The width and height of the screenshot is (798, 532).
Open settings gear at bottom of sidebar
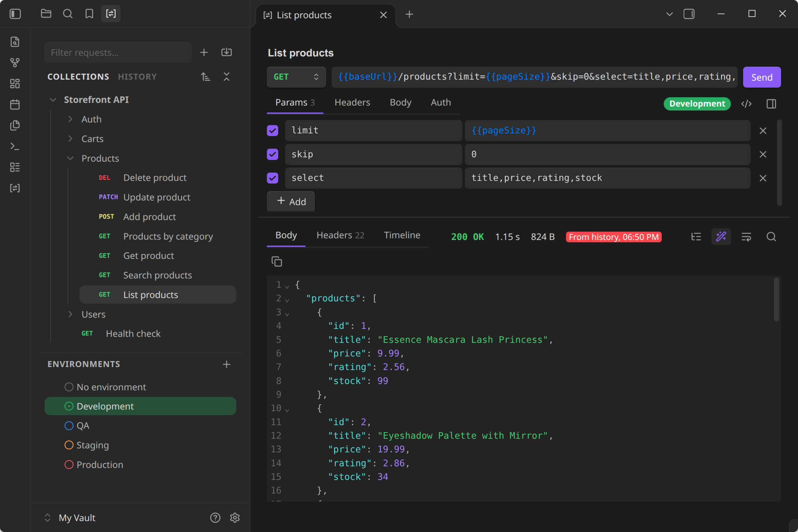pos(235,517)
